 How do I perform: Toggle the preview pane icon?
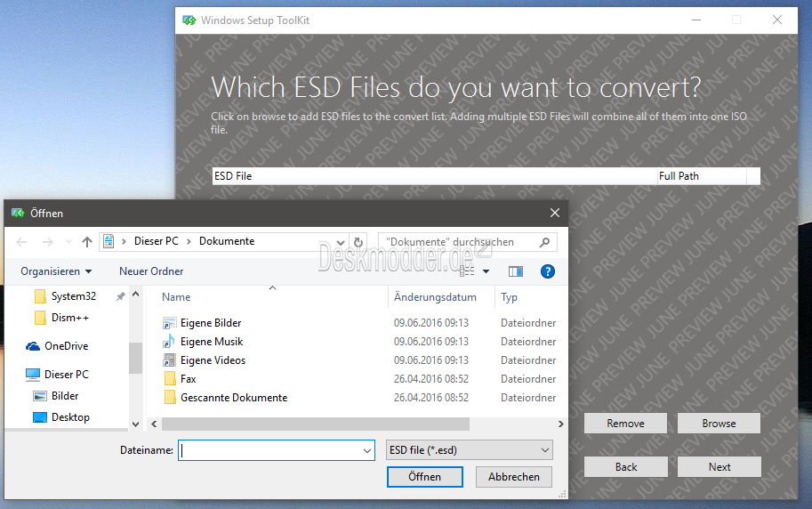516,271
